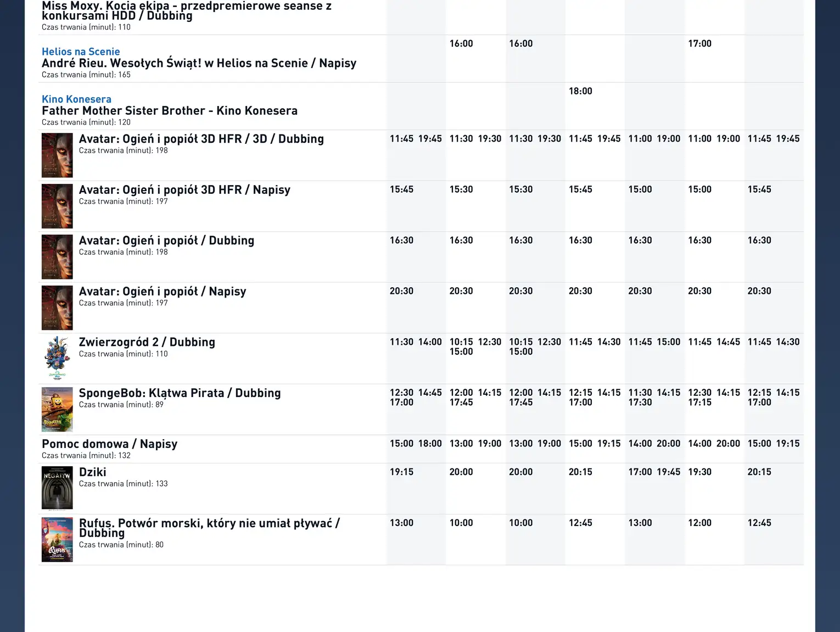This screenshot has width=840, height=632.
Task: Select the Father Mother Sister Brother title
Action: (x=169, y=111)
